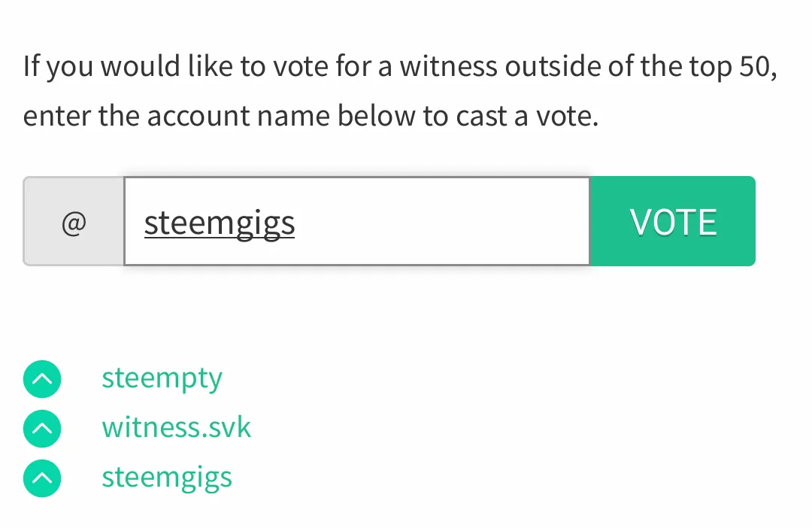Unvote steempty via its green circle icon

tap(42, 379)
